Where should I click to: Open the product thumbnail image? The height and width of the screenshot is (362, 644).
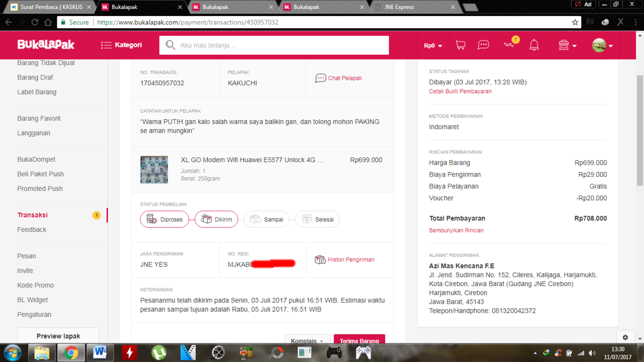tap(154, 169)
